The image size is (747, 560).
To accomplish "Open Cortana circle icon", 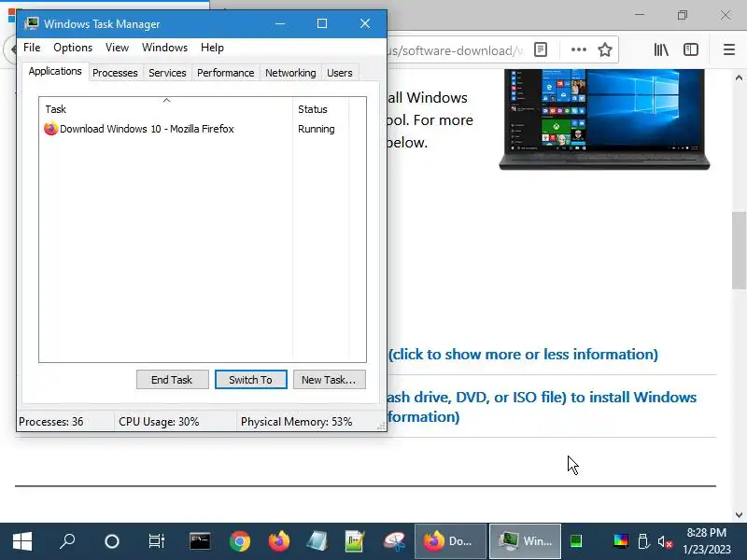I will pyautogui.click(x=111, y=541).
